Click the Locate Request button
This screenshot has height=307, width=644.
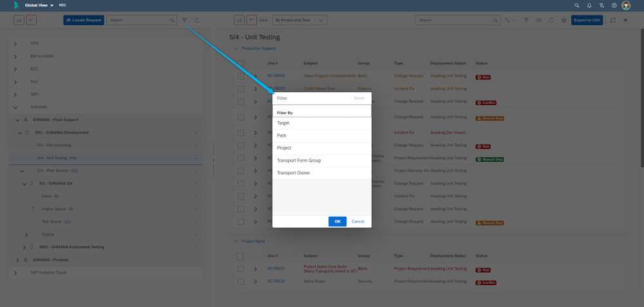point(83,20)
